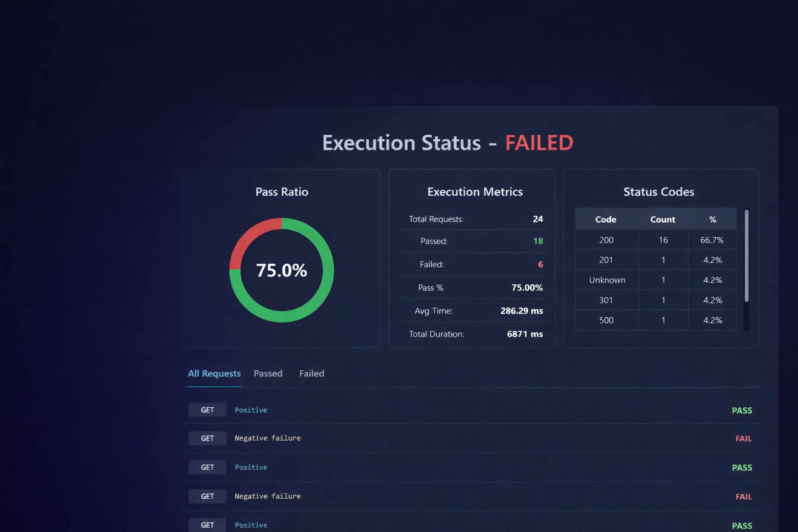Click the Count column header
This screenshot has width=798, height=532.
[x=663, y=219]
